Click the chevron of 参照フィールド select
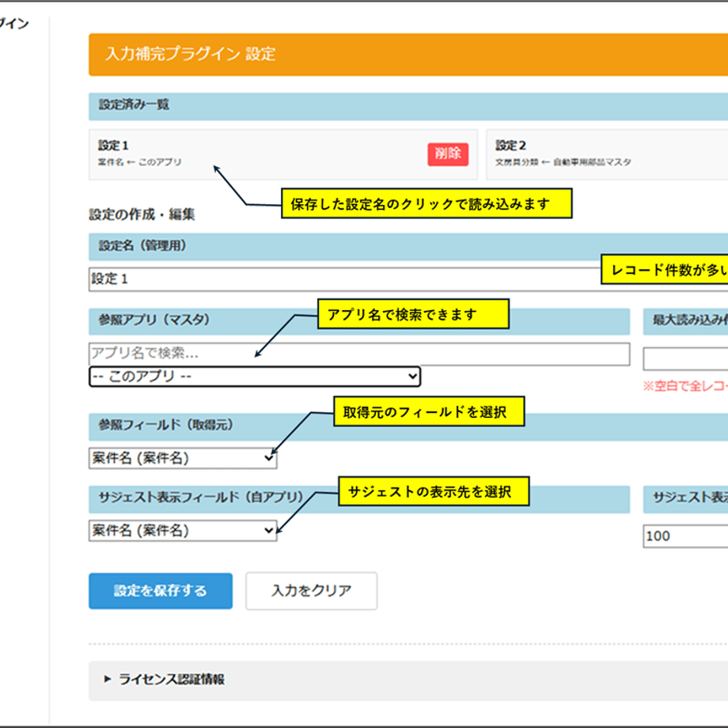This screenshot has width=728, height=728. tap(269, 458)
